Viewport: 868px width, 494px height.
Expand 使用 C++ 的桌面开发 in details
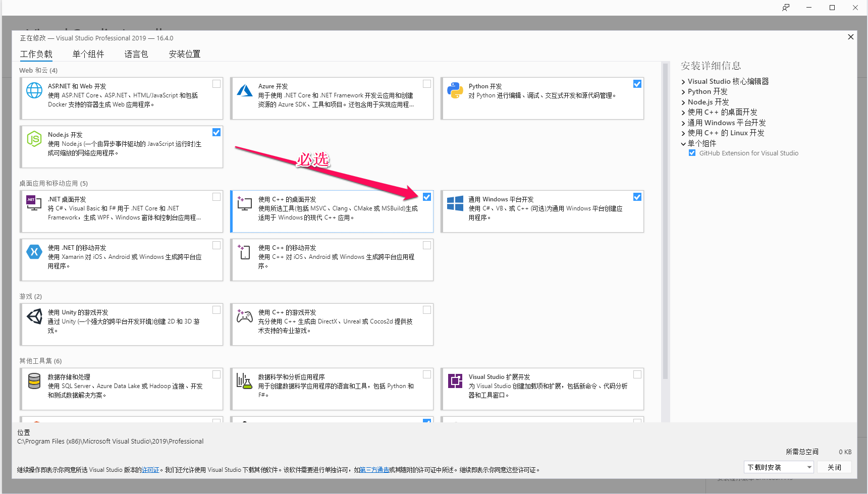coord(683,113)
